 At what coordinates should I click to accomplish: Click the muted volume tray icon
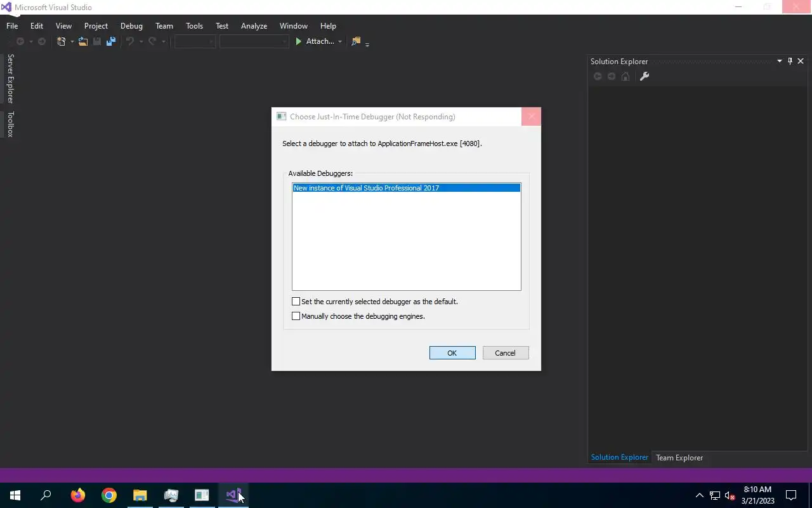730,495
